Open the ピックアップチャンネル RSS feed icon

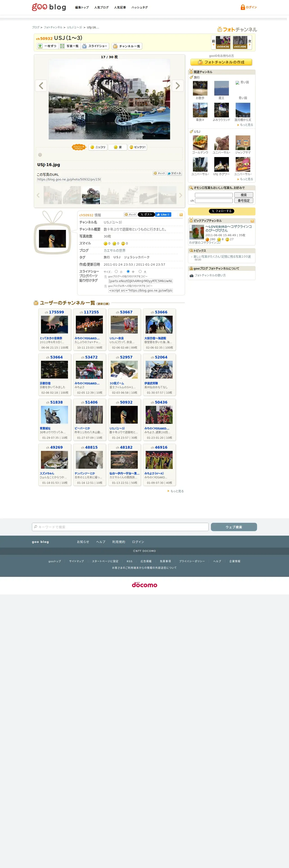pos(252,221)
